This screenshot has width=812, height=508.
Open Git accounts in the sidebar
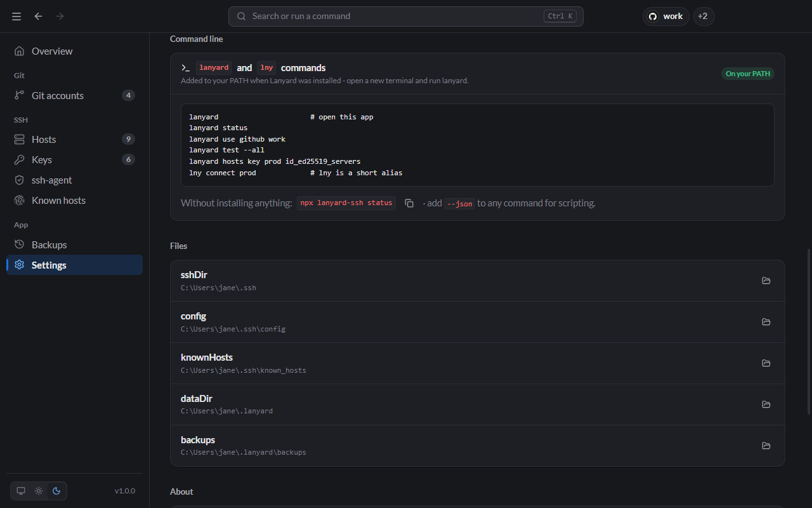(x=74, y=95)
